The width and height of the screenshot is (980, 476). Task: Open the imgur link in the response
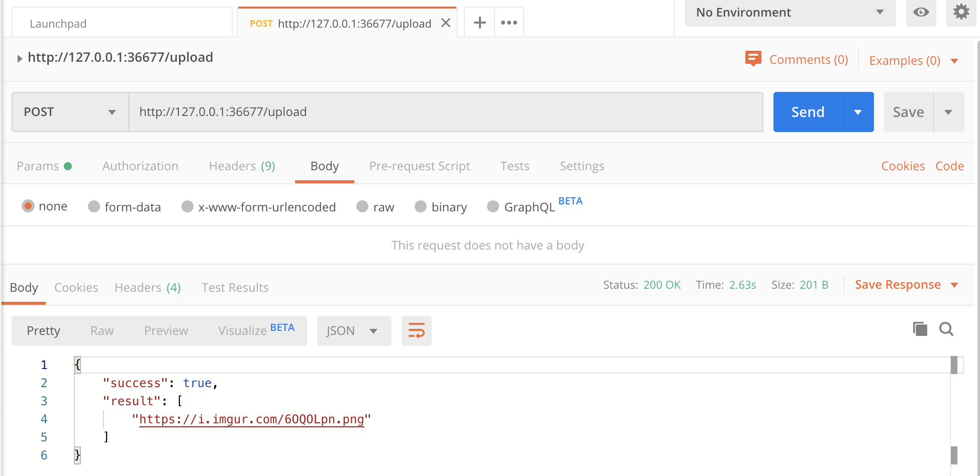(x=251, y=419)
